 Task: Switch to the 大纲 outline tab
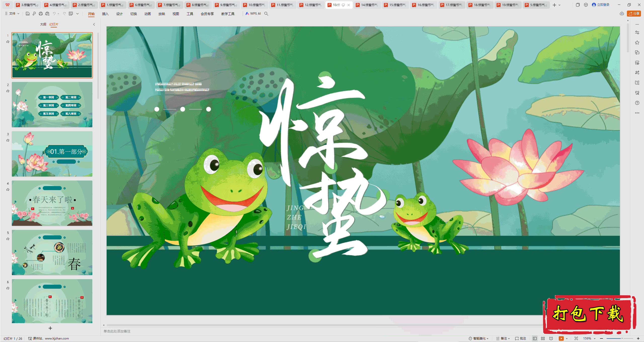point(43,24)
